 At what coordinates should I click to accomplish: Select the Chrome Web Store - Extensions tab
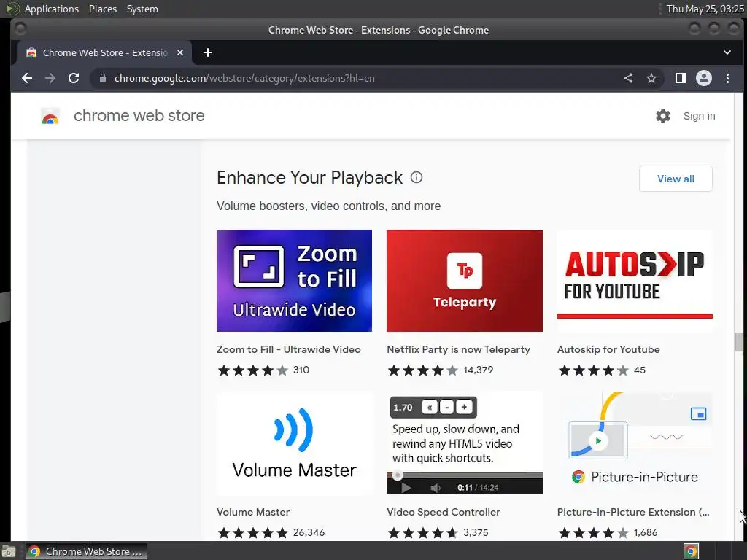105,52
